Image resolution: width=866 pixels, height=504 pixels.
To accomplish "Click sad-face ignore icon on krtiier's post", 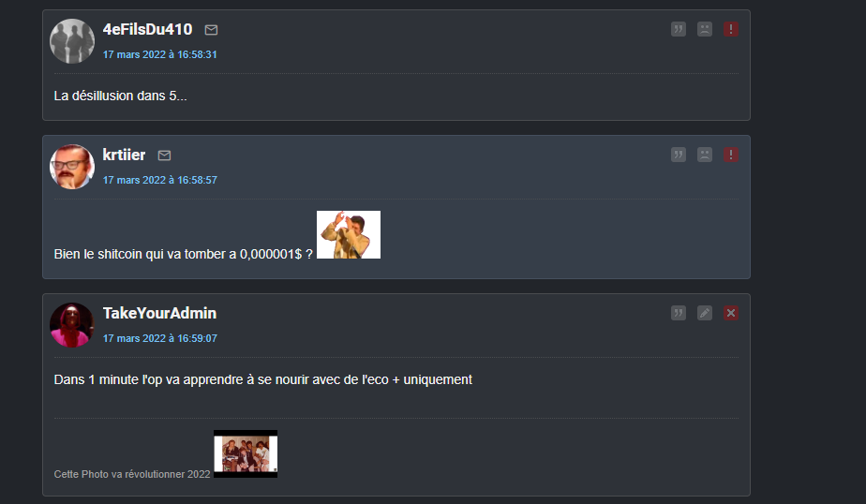I will 705,155.
